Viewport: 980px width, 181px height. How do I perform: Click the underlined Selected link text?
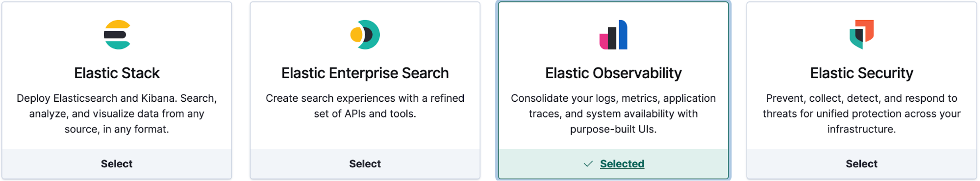[x=622, y=164]
